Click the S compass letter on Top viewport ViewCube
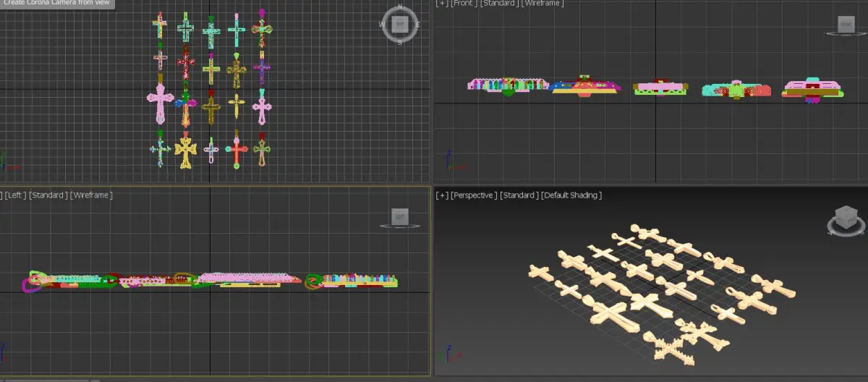 click(x=400, y=42)
